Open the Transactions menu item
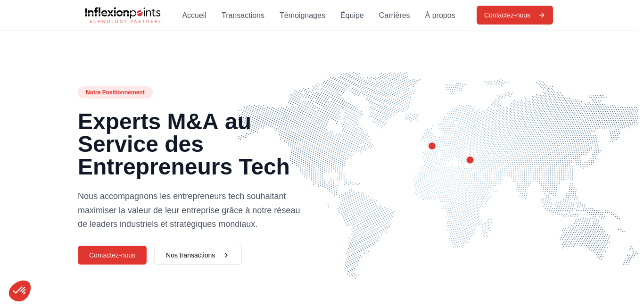The width and height of the screenshot is (644, 307). (243, 16)
